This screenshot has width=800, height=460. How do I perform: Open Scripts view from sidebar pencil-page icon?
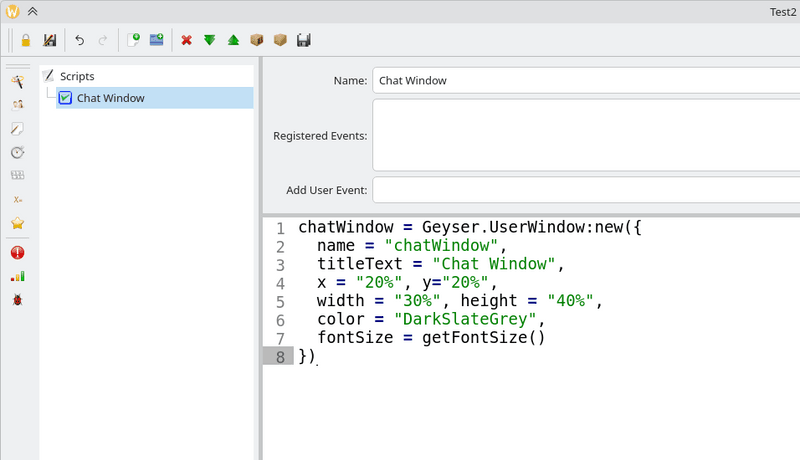[x=18, y=129]
